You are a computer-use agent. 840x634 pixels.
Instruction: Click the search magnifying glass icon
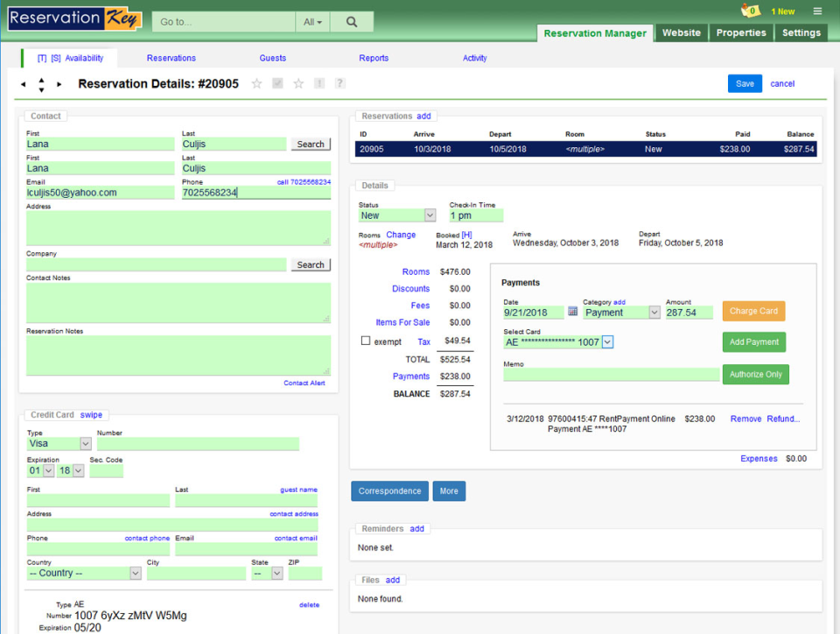coord(351,21)
